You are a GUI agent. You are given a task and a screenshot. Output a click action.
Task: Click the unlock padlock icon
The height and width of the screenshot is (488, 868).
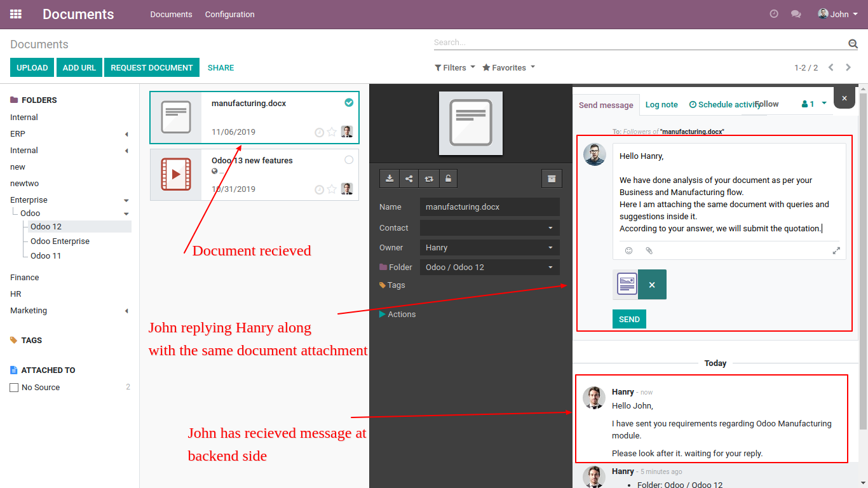tap(448, 179)
